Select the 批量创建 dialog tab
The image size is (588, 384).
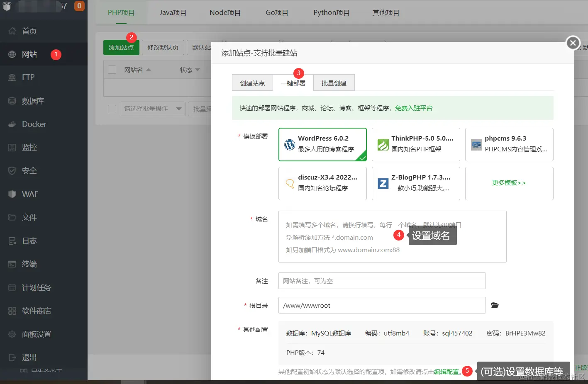pyautogui.click(x=334, y=83)
